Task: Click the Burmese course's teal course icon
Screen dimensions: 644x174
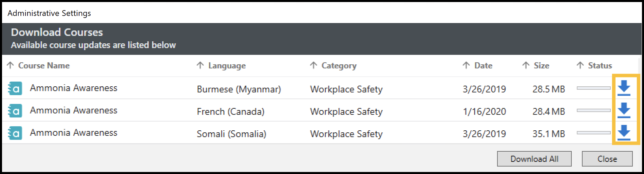Action: point(15,89)
